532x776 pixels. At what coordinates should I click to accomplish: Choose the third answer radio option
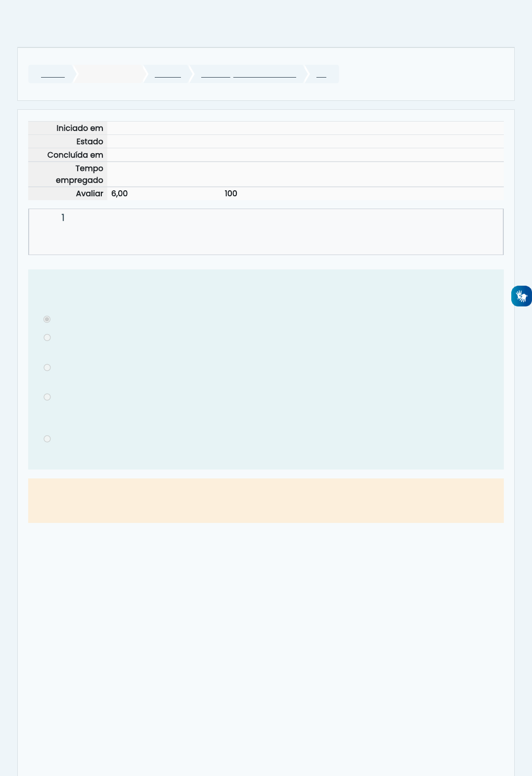click(x=47, y=368)
